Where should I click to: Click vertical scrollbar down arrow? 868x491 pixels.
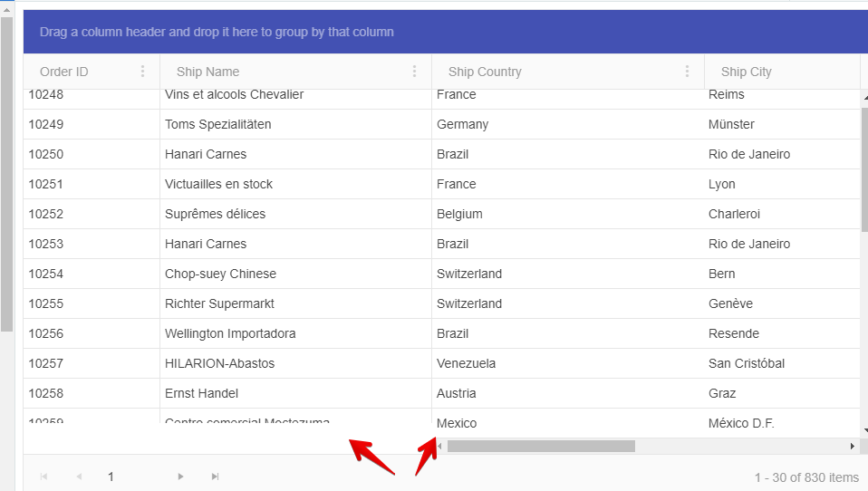[x=864, y=430]
